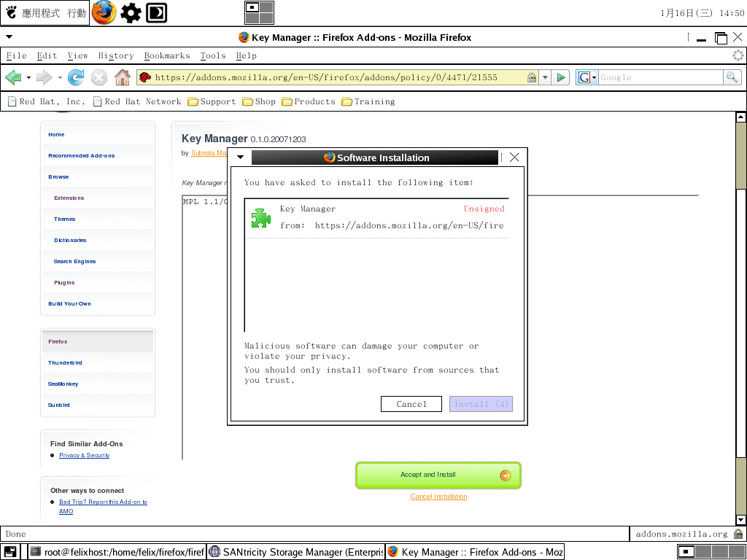Click the padlock icon in URL bar

(532, 77)
